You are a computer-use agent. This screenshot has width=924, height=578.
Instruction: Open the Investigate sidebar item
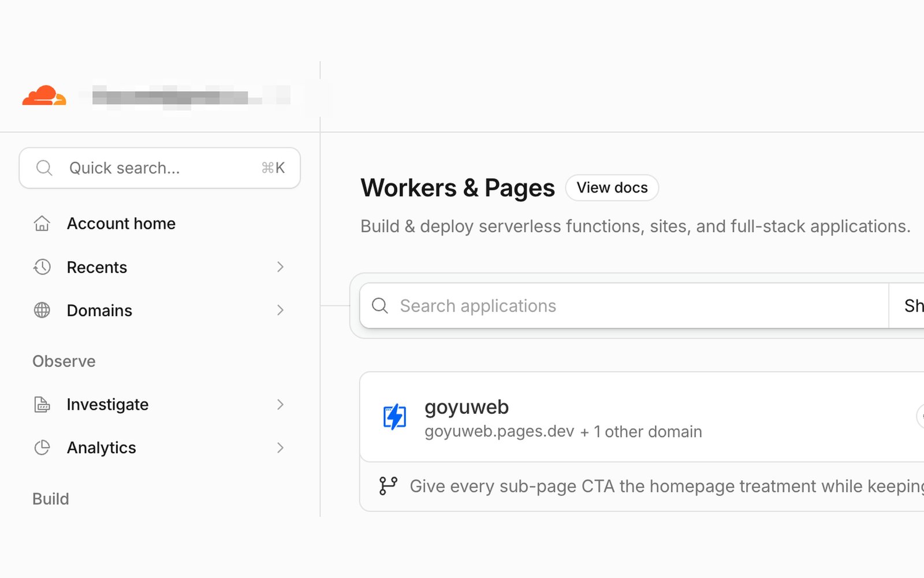click(x=159, y=405)
